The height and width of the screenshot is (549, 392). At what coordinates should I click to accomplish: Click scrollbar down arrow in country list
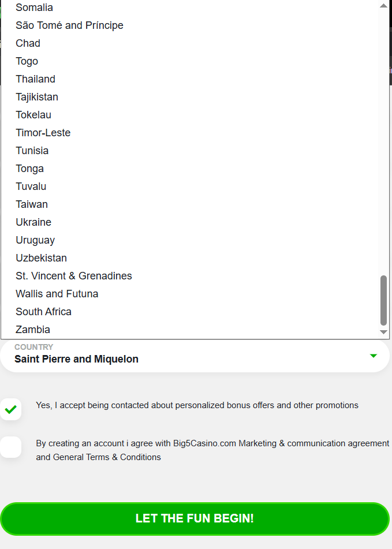[x=384, y=332]
